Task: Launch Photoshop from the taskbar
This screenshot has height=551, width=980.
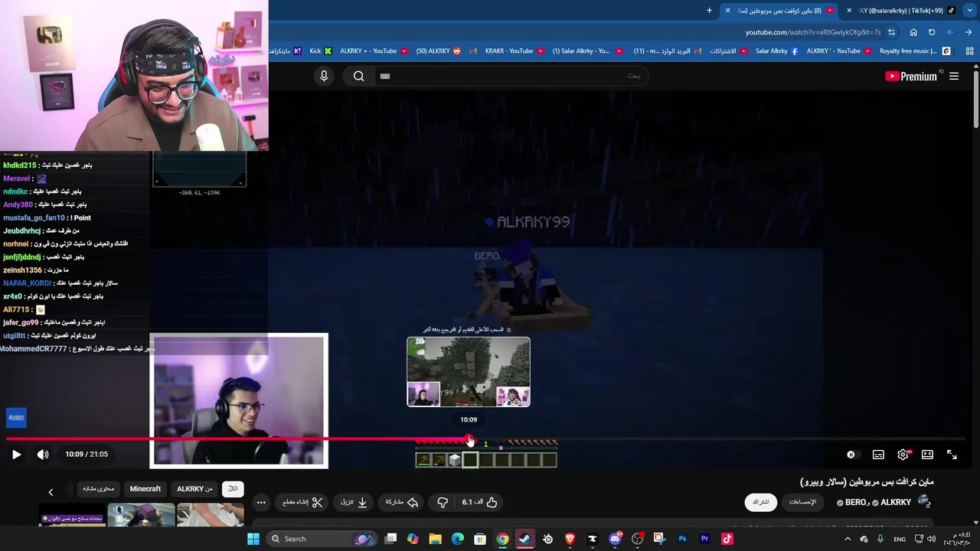Action: tap(682, 539)
